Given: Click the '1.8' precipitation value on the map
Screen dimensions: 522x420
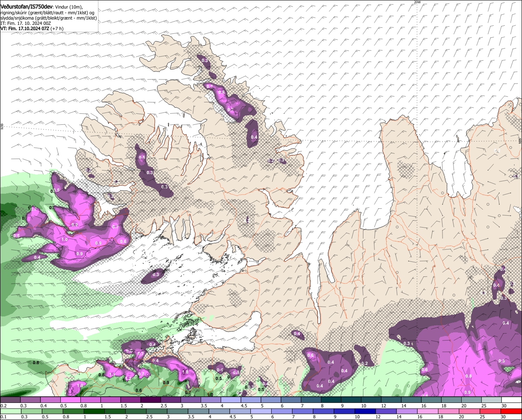Looking at the screenshot, I should tap(185, 372).
